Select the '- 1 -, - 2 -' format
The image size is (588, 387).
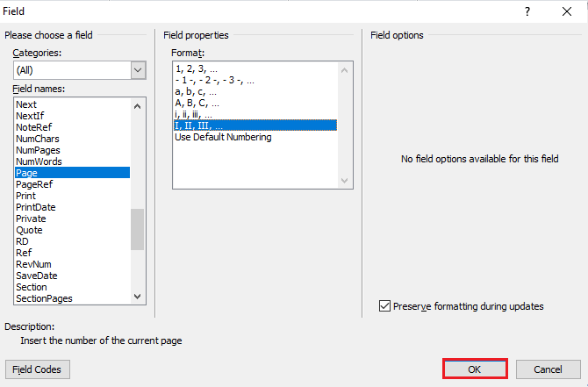(x=214, y=80)
